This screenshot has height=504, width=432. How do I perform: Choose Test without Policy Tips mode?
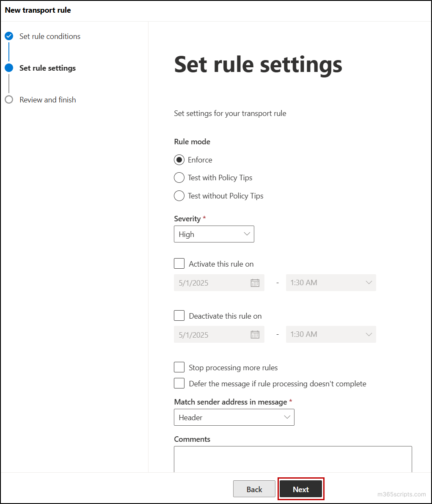coord(179,196)
